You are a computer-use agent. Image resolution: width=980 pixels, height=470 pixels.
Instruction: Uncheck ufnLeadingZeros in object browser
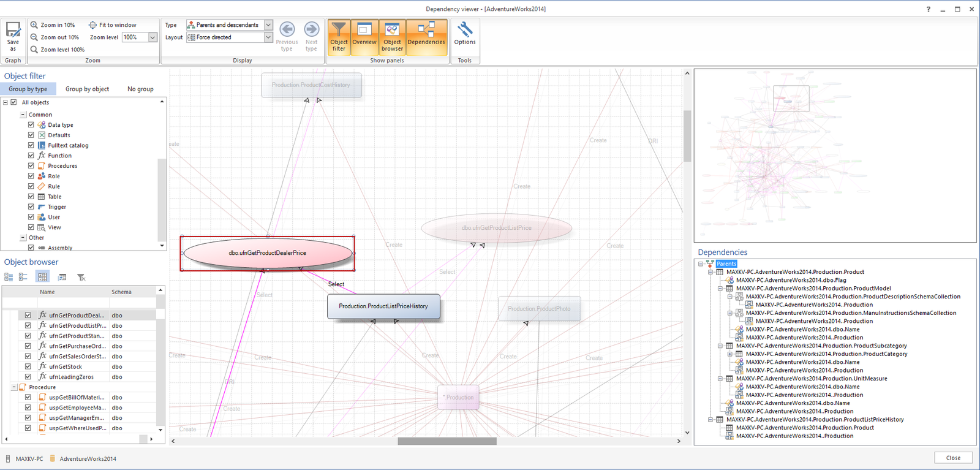pyautogui.click(x=28, y=377)
